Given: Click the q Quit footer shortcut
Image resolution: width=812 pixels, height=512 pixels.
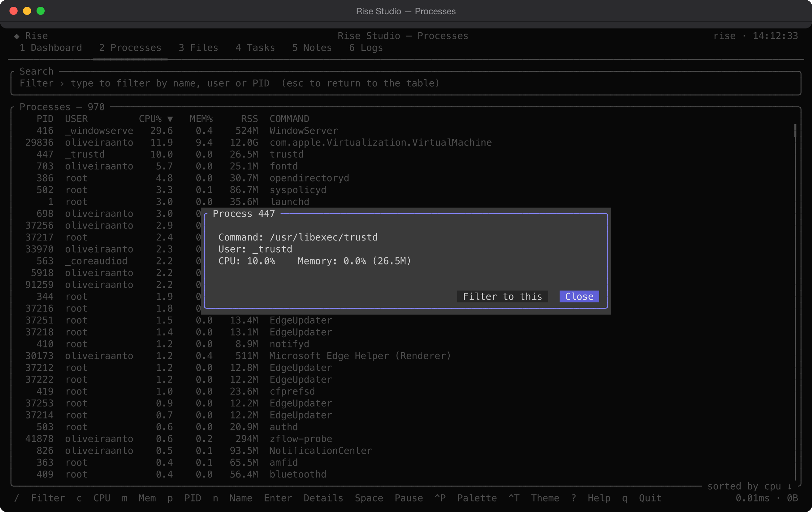Looking at the screenshot, I should point(642,498).
